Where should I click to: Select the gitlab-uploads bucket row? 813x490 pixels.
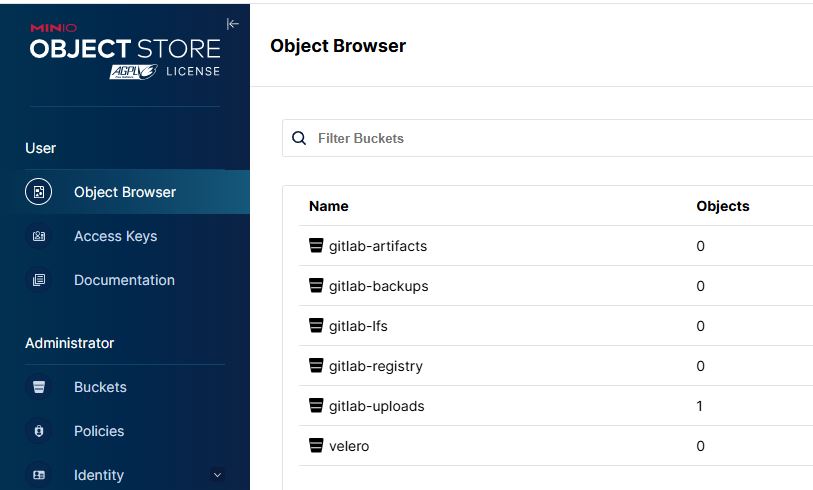pos(376,406)
